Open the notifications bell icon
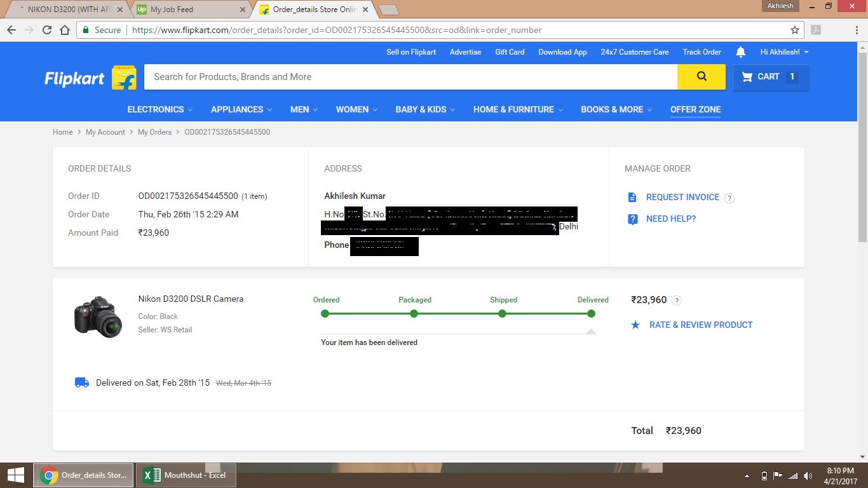The width and height of the screenshot is (868, 488). (x=740, y=52)
